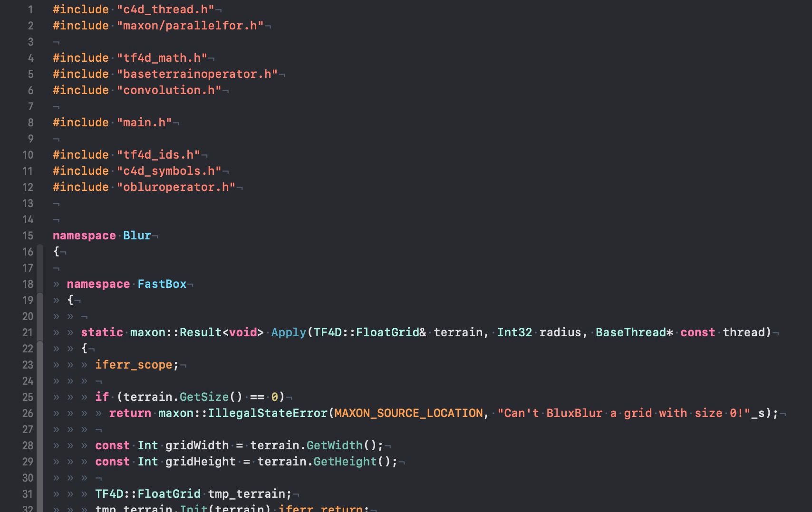
Task: Click the Apply function name
Action: tap(289, 332)
